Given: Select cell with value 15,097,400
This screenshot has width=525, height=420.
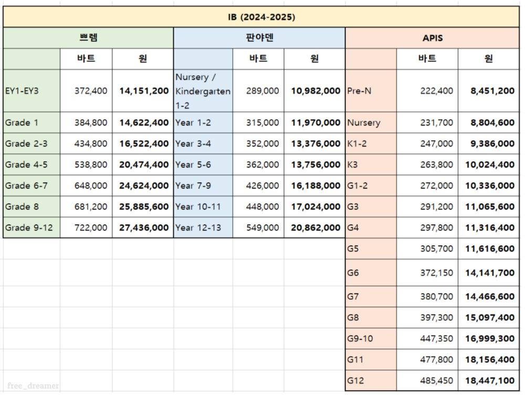Looking at the screenshot, I should [488, 318].
